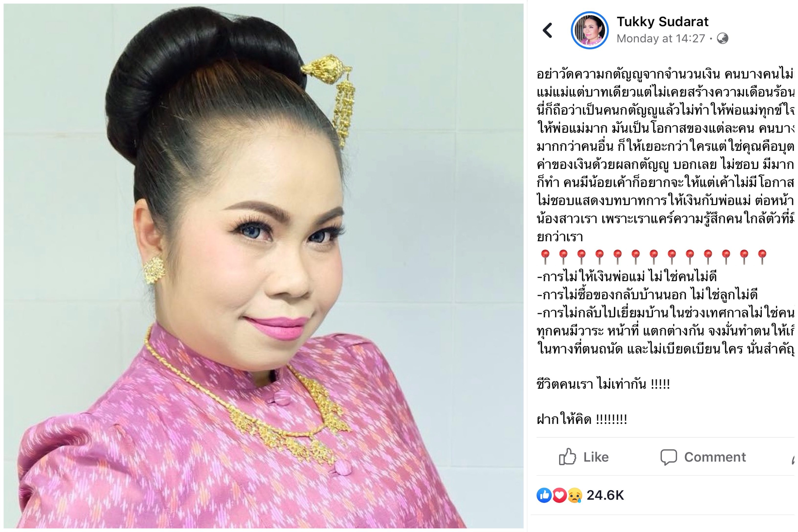Viewport: 798px width, 532px height.
Task: Open Tukky Sudarat's profile picture
Action: pyautogui.click(x=590, y=31)
